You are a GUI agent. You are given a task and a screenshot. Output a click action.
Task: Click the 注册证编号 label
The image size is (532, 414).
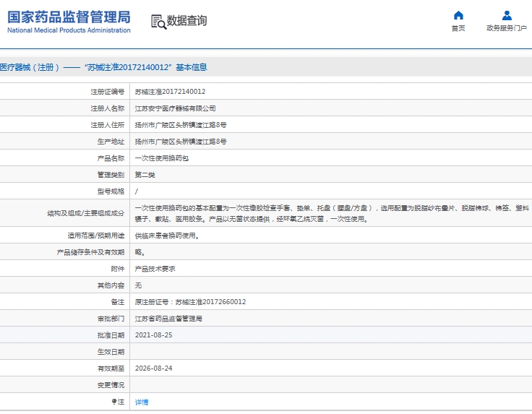tap(108, 92)
